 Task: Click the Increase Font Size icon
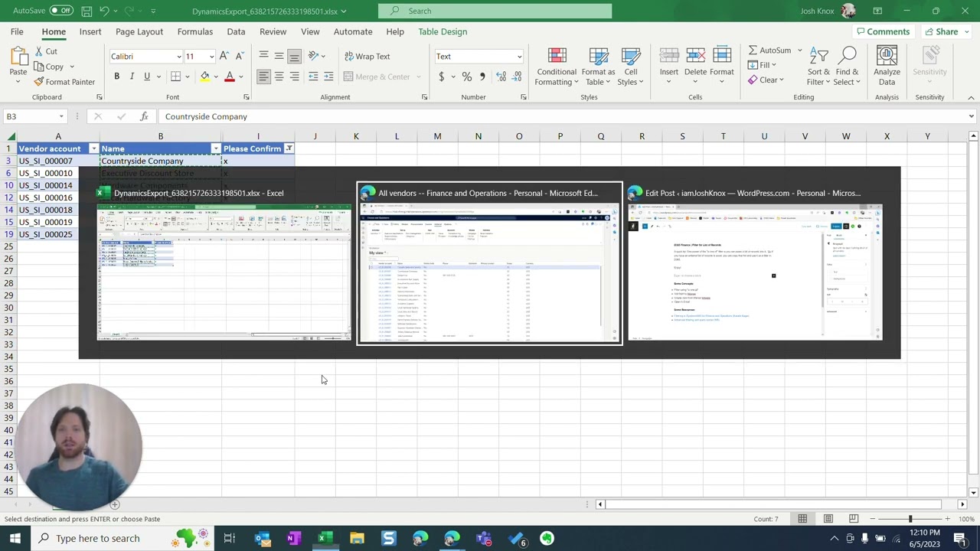tap(224, 56)
